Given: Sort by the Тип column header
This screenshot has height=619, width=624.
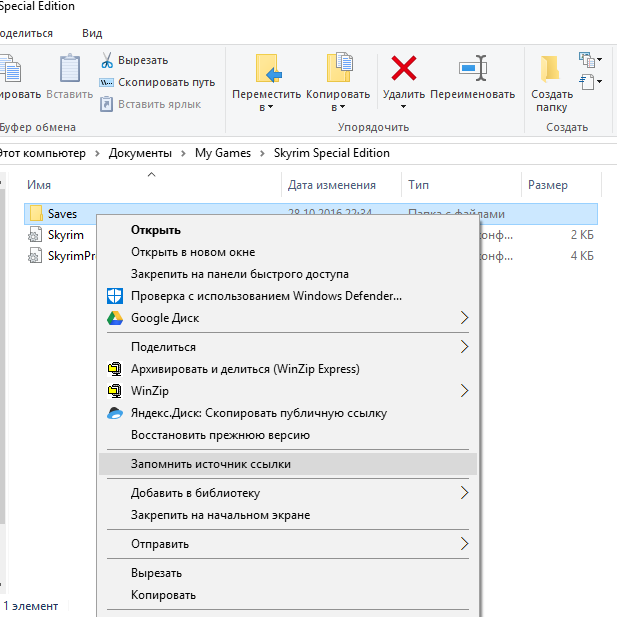Looking at the screenshot, I should coord(418,185).
